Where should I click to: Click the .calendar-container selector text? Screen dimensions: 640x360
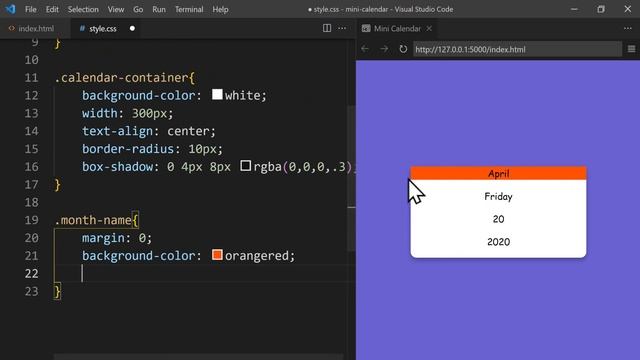(121, 78)
